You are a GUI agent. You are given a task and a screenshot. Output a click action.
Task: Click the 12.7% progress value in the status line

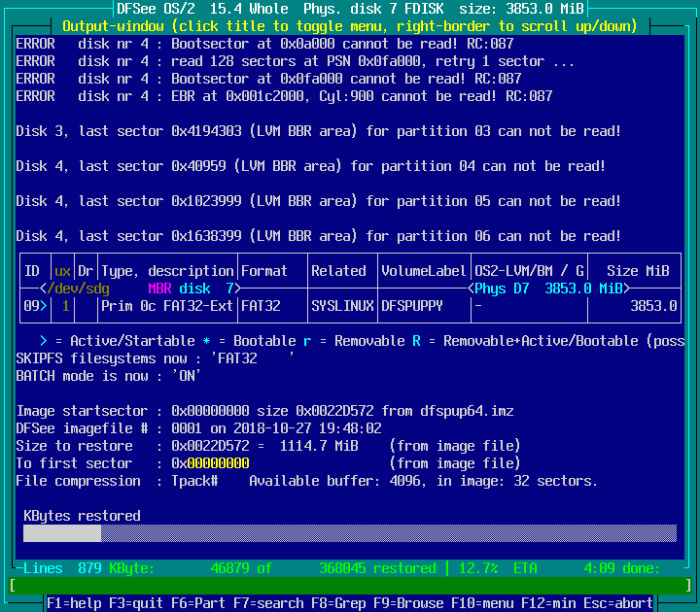pos(477,568)
